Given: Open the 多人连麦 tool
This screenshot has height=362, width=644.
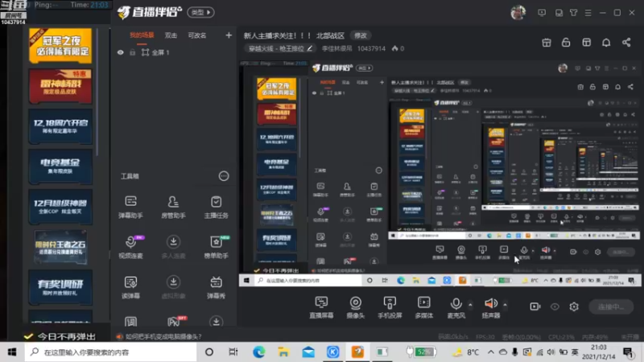Looking at the screenshot, I should click(173, 247).
